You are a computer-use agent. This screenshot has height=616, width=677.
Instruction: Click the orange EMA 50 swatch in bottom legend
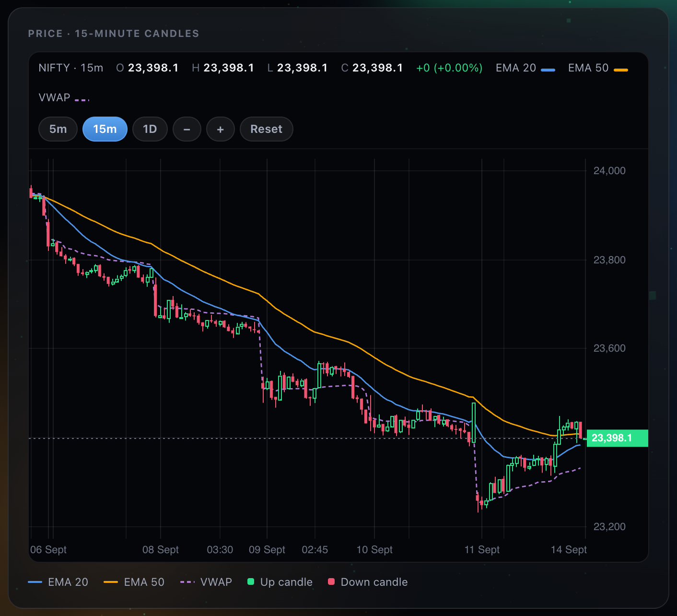pos(111,582)
